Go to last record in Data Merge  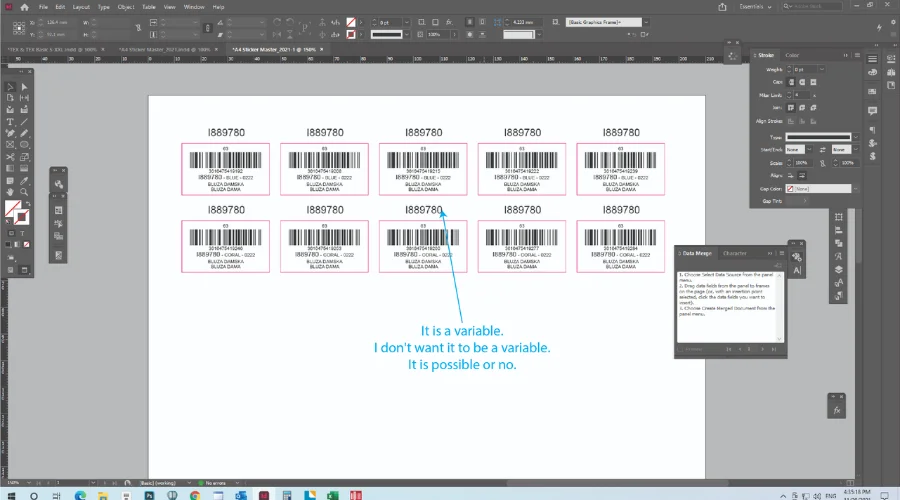pyautogui.click(x=774, y=349)
